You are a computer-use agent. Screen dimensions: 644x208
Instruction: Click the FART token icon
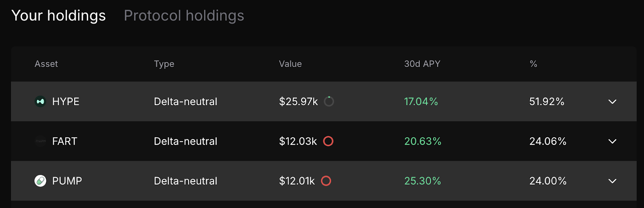(40, 141)
